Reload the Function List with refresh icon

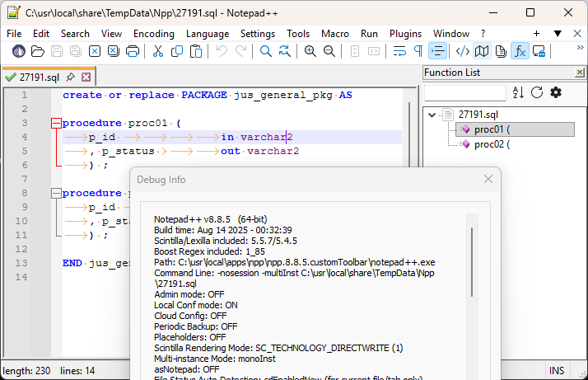537,92
